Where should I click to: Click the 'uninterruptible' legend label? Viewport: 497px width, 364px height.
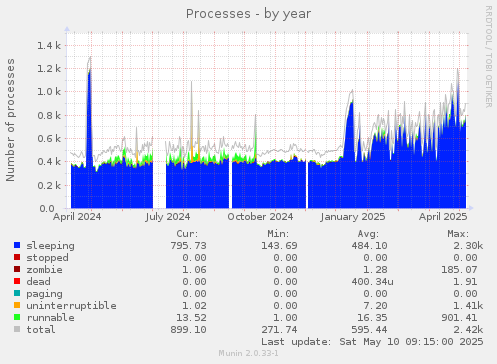[71, 306]
